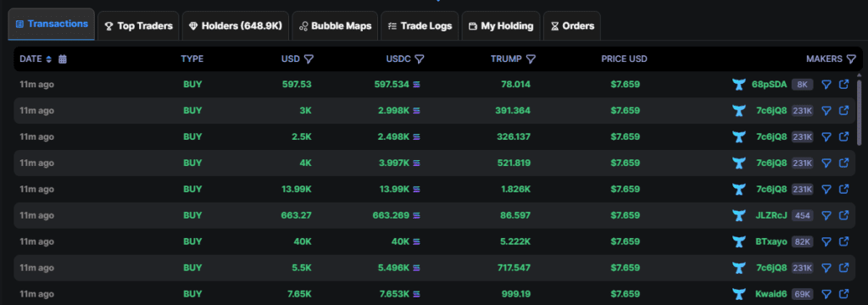This screenshot has height=305, width=868.
Task: Click whale icon in the 13.99K USD row
Action: [x=739, y=189]
